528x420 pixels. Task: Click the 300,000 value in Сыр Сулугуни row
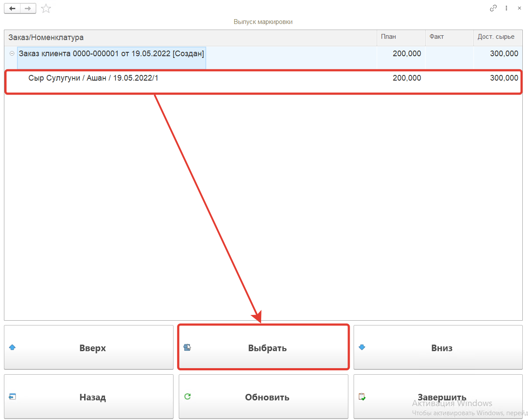(x=504, y=78)
